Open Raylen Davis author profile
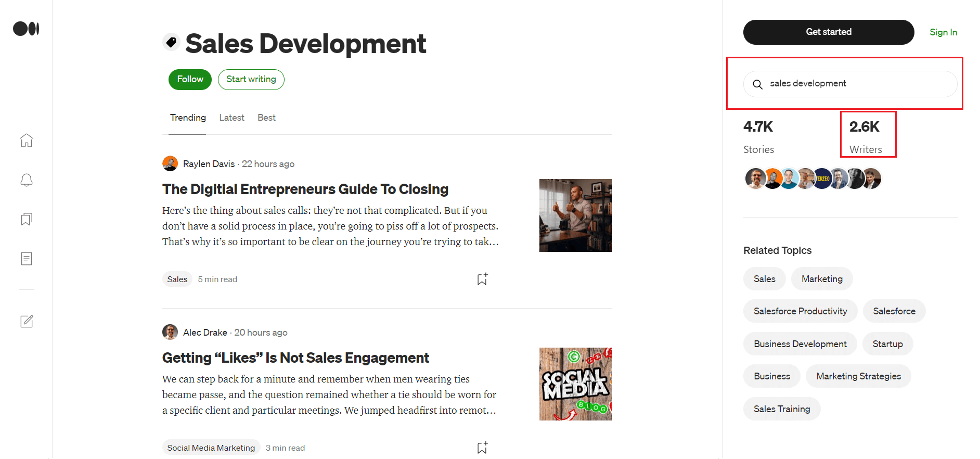980x459 pixels. click(209, 164)
